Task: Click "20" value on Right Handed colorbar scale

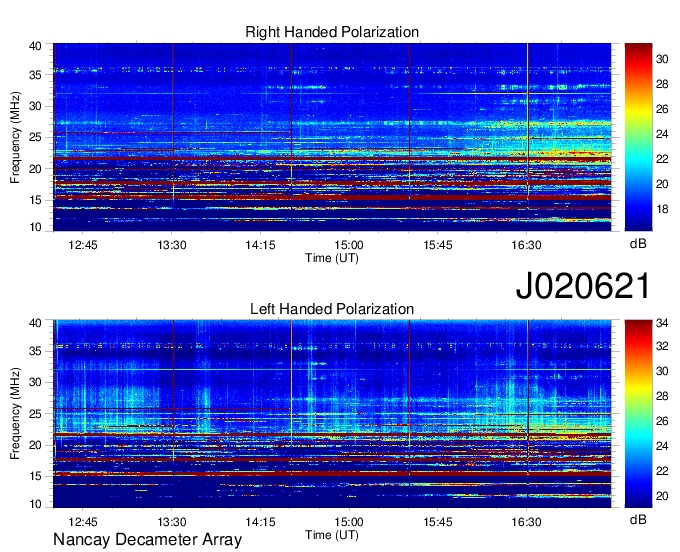Action: (662, 184)
